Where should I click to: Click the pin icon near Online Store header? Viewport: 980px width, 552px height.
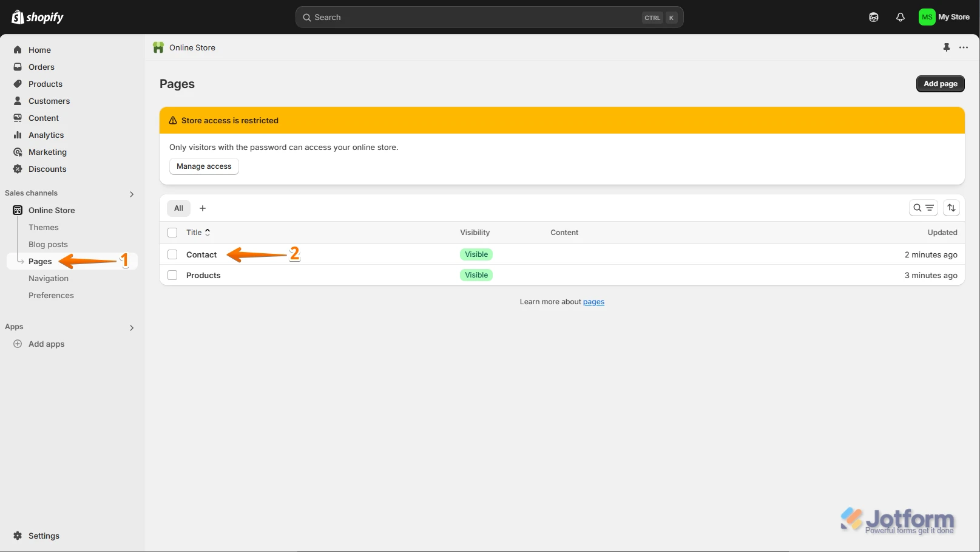(947, 47)
